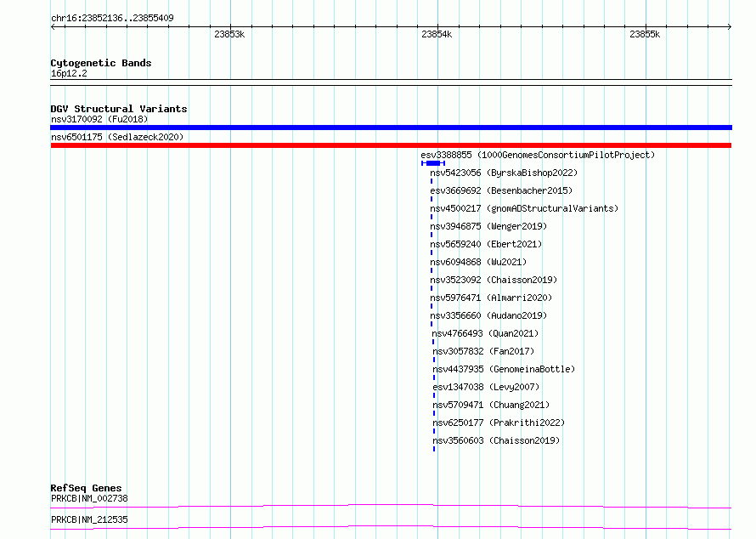Open nsv3356660 (Audano2019) variant
The height and width of the screenshot is (539, 756).
click(488, 315)
